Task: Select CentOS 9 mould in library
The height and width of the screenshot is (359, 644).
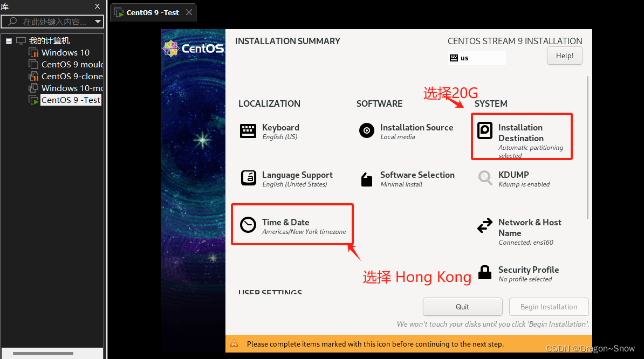Action: (x=72, y=64)
